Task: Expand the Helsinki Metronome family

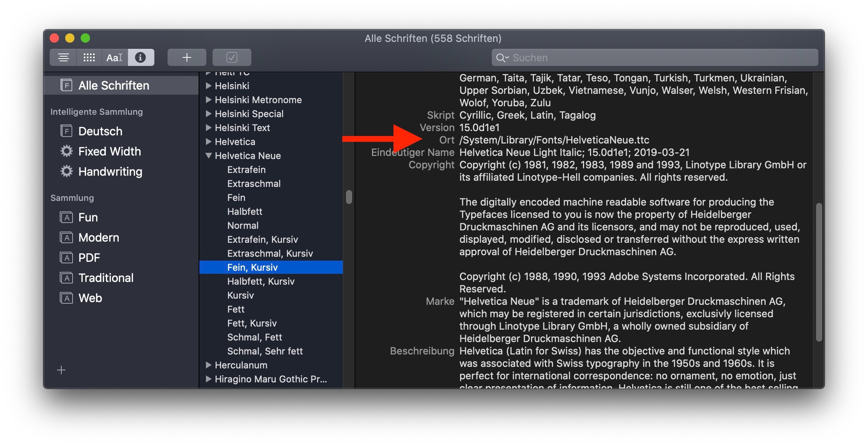Action: 209,100
